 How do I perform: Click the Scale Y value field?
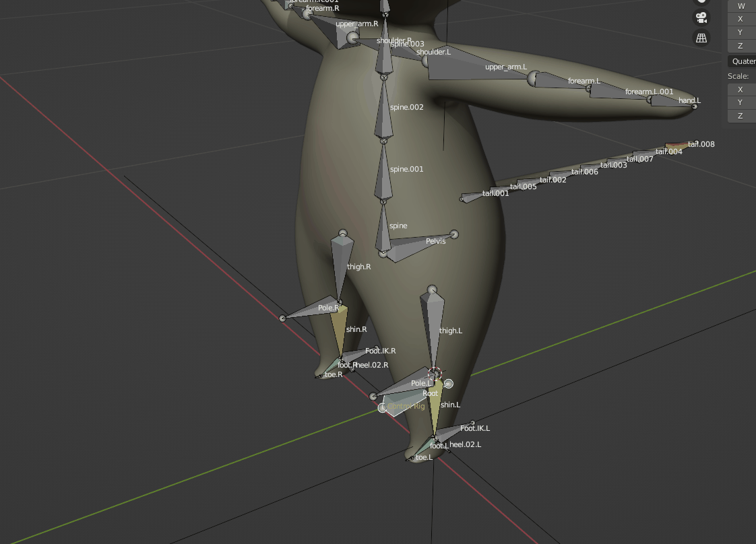click(x=742, y=102)
